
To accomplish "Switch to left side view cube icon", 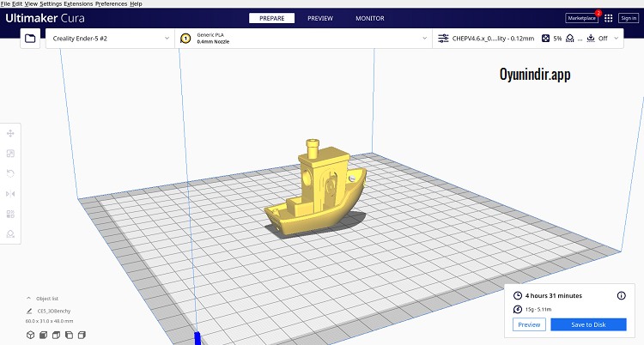I will 69,335.
